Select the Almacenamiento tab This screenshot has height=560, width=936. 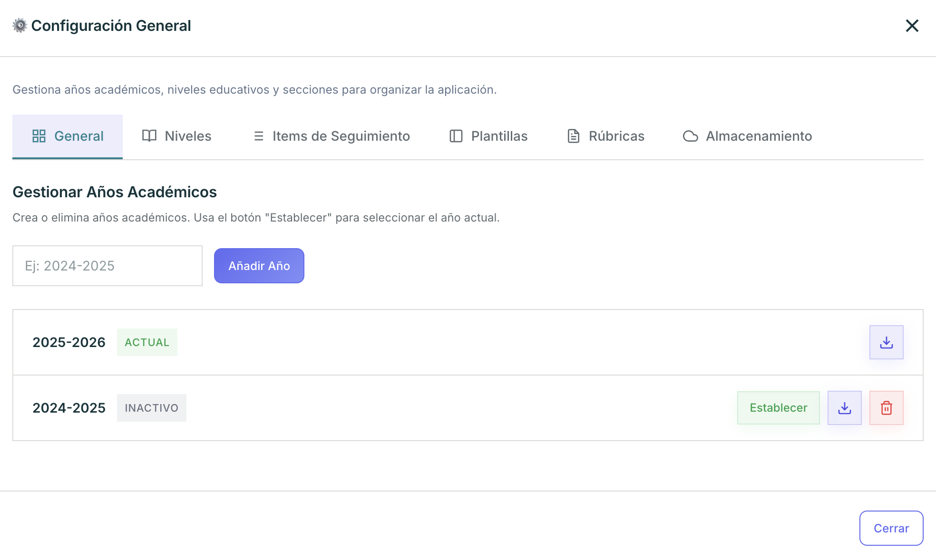[758, 136]
